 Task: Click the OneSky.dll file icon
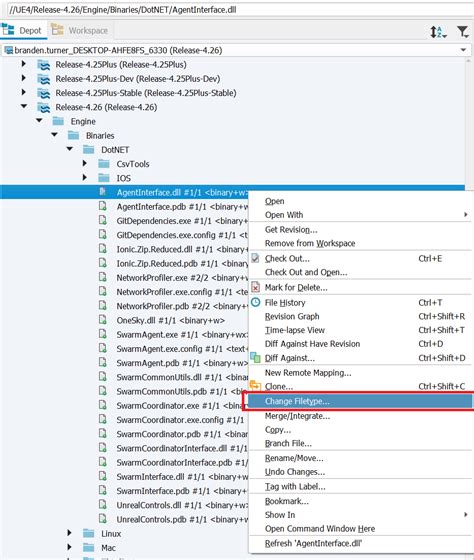click(x=103, y=320)
